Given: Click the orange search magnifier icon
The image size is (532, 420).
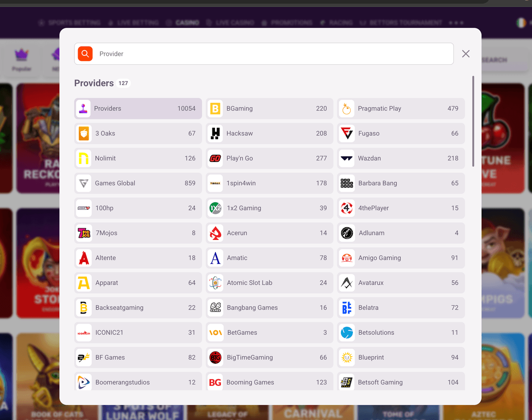Looking at the screenshot, I should point(85,54).
